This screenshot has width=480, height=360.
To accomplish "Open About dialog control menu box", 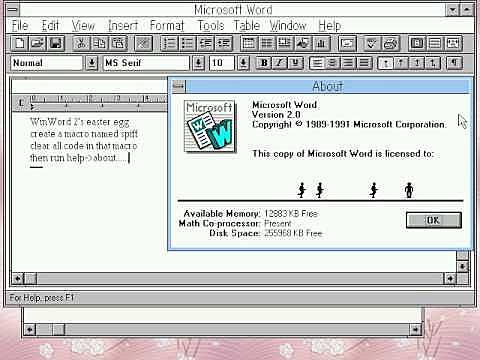I will point(179,86).
